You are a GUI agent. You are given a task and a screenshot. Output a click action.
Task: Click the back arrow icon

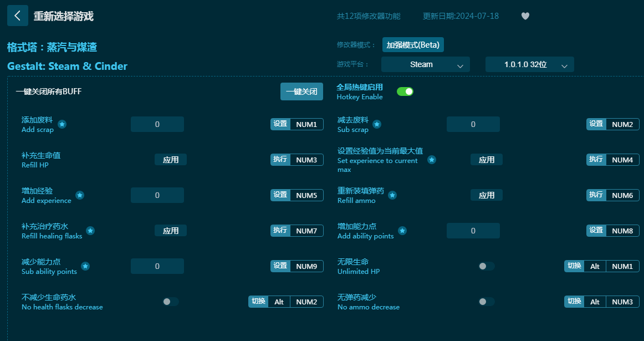tap(18, 16)
